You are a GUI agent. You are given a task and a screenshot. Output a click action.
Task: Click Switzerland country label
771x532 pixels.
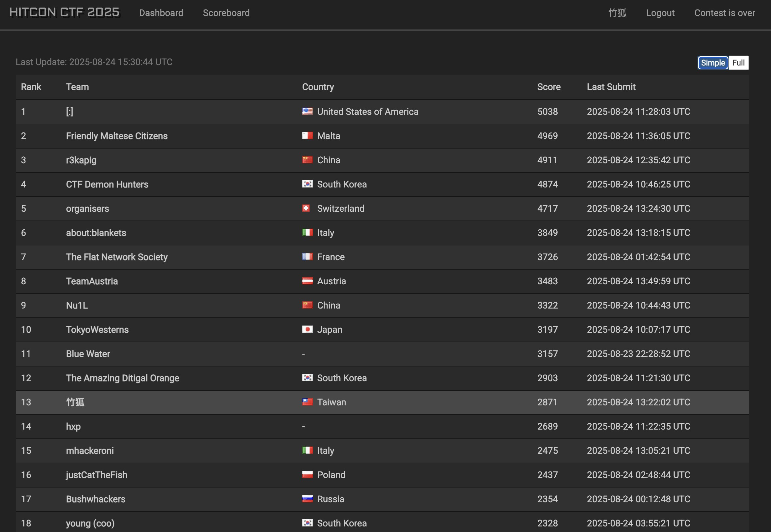coord(341,209)
